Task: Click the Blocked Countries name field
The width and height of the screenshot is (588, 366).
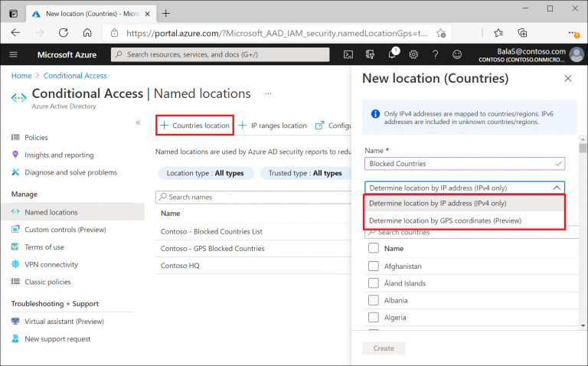Action: [465, 164]
